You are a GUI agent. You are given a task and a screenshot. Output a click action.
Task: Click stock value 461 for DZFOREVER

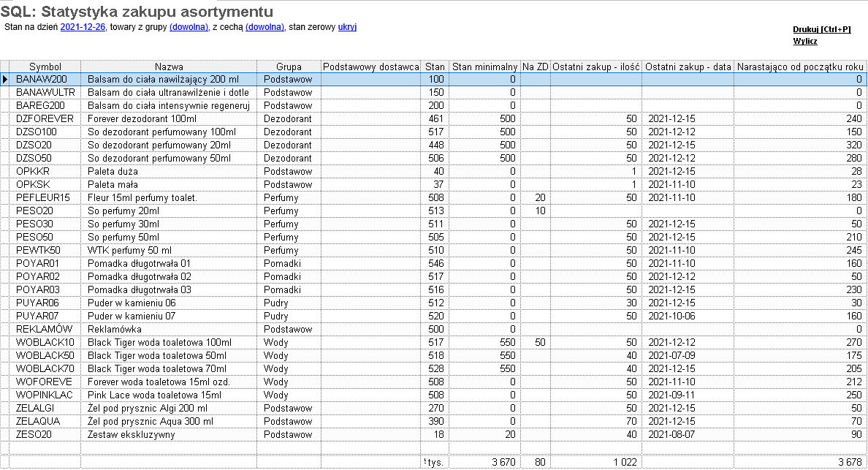point(435,119)
